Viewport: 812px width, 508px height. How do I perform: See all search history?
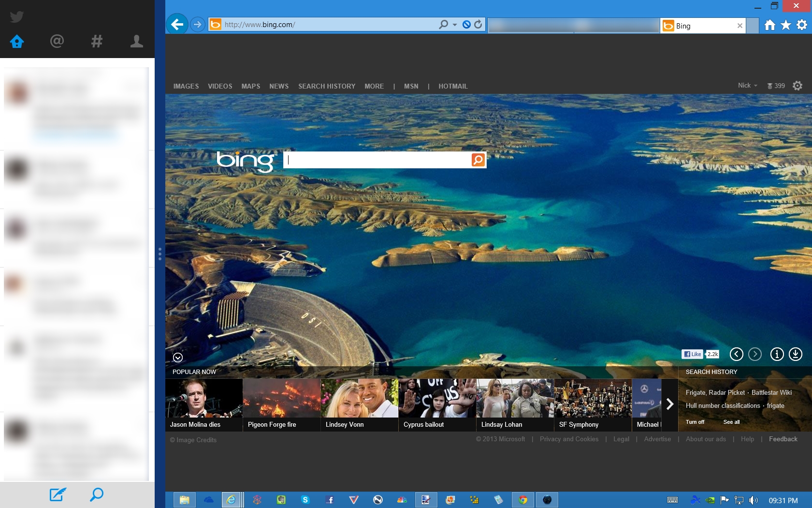731,422
